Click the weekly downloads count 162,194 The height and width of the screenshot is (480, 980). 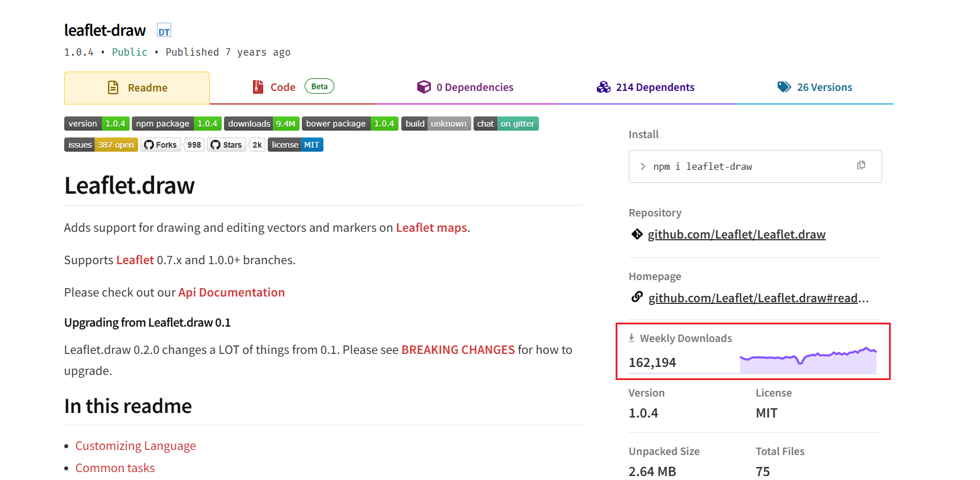coord(653,362)
